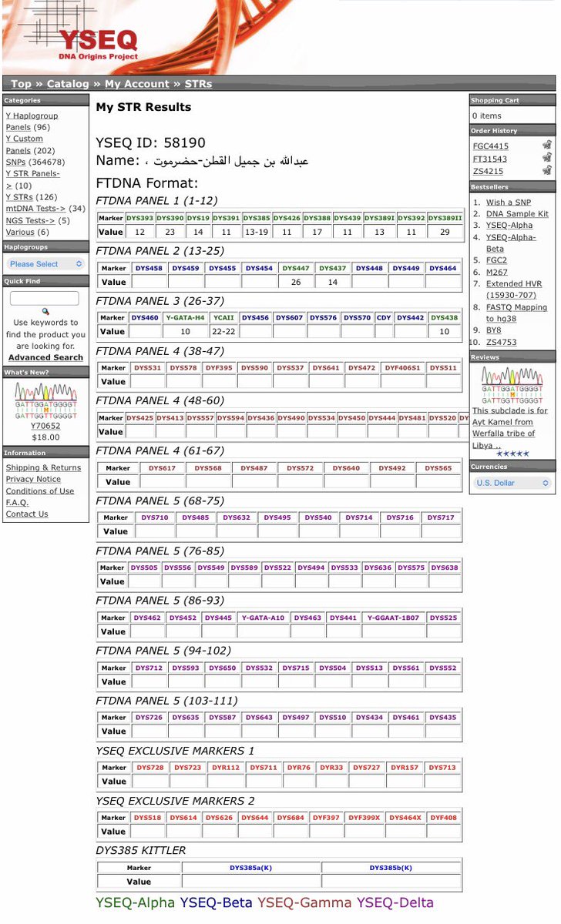Screen dimensions: 561x924
Task: Click the Advanced Search link
Action: 45,357
